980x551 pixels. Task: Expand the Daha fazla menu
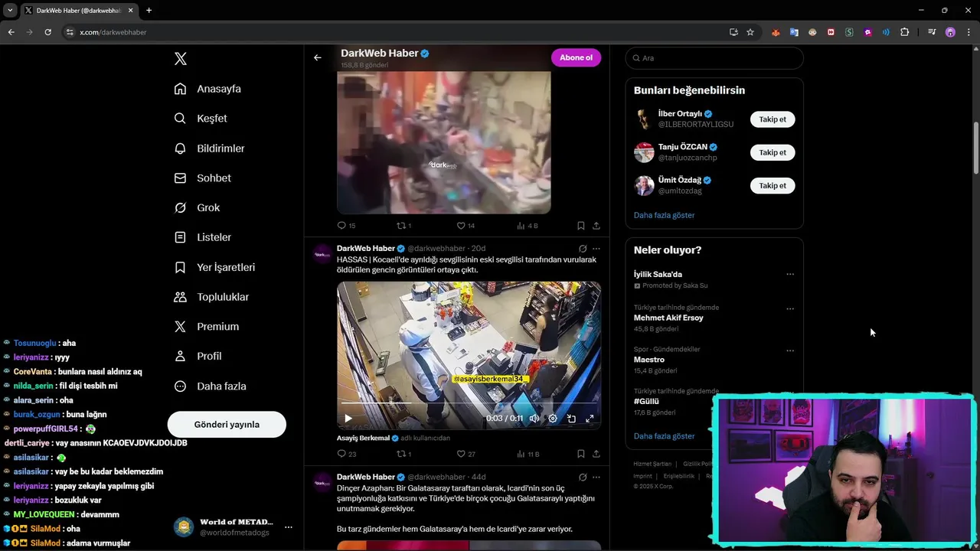[210, 386]
